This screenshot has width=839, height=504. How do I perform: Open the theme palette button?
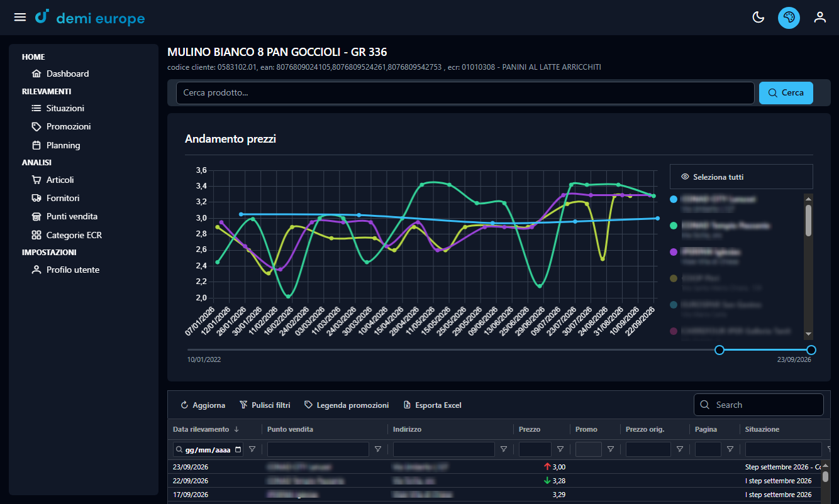[x=789, y=18]
